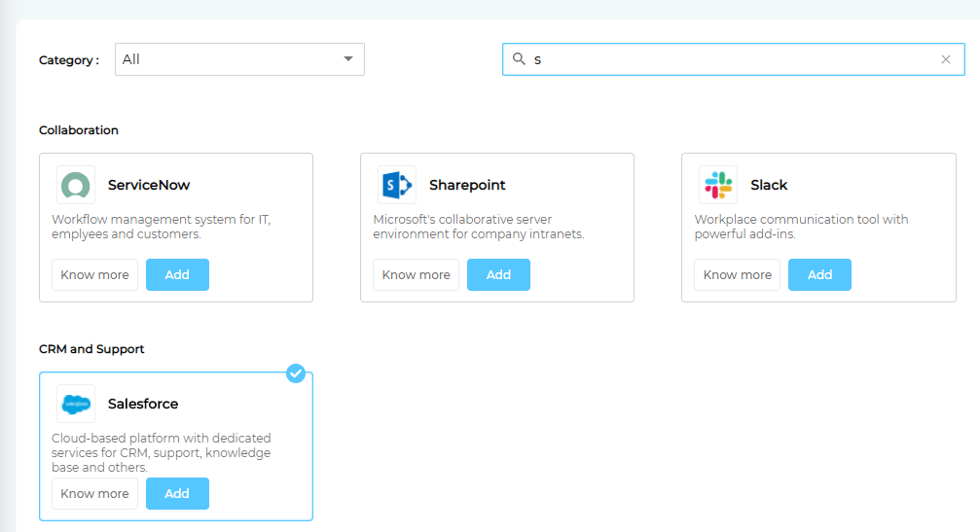
Task: Open Know more for Salesforce
Action: (94, 494)
